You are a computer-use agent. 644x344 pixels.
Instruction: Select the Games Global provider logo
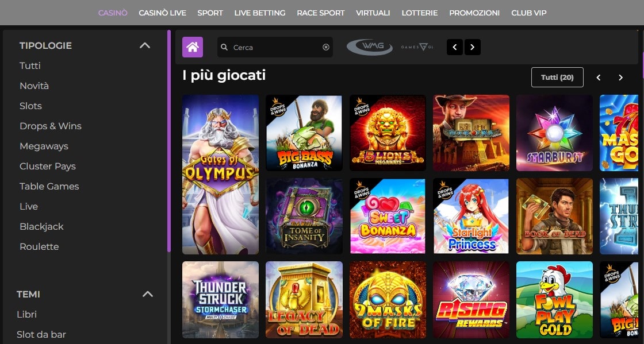coord(417,47)
